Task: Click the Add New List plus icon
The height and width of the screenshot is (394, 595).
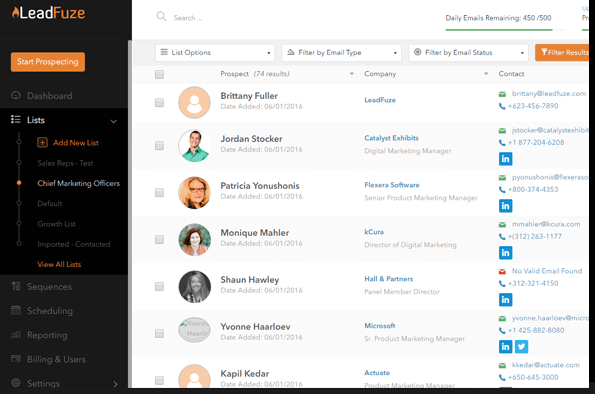Action: pos(42,142)
